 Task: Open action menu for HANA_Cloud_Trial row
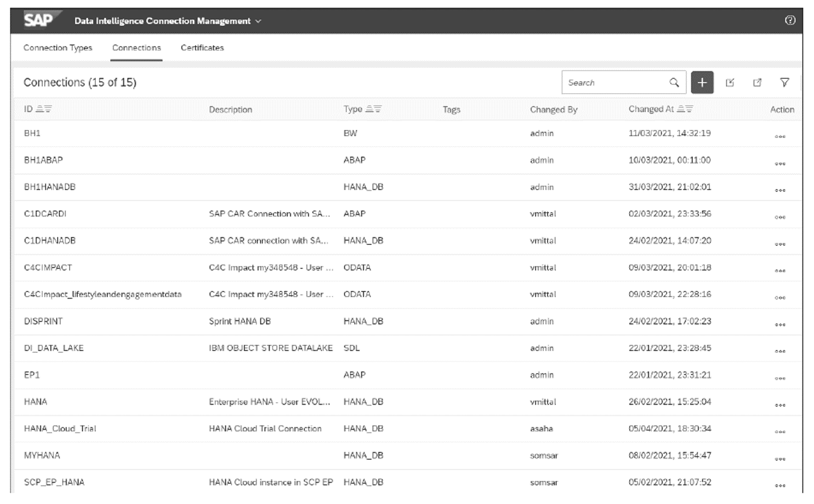[780, 432]
